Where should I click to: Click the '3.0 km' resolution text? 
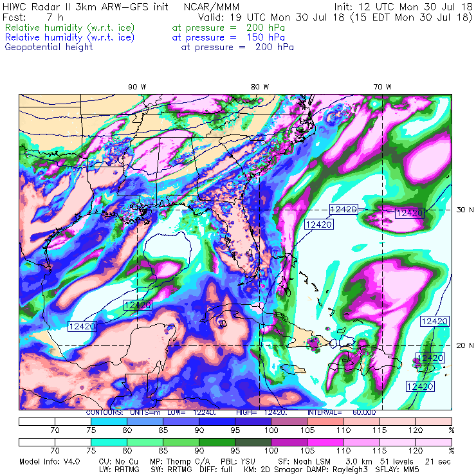point(359,462)
